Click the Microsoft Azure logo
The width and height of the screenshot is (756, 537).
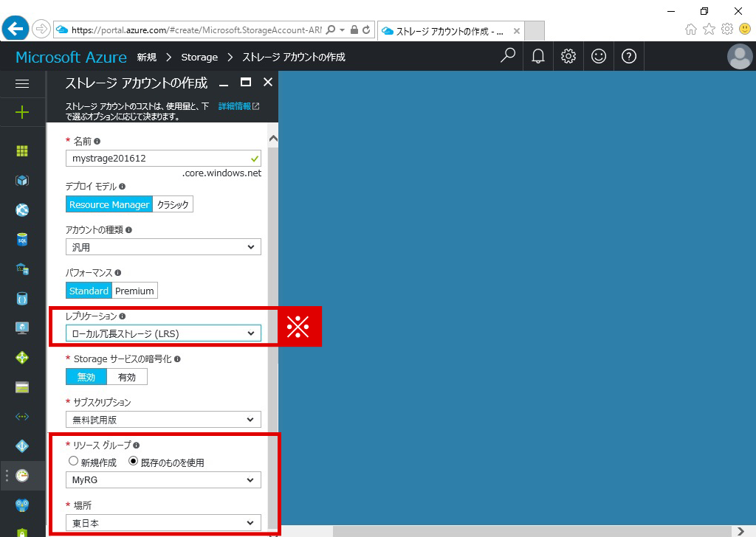pyautogui.click(x=71, y=57)
